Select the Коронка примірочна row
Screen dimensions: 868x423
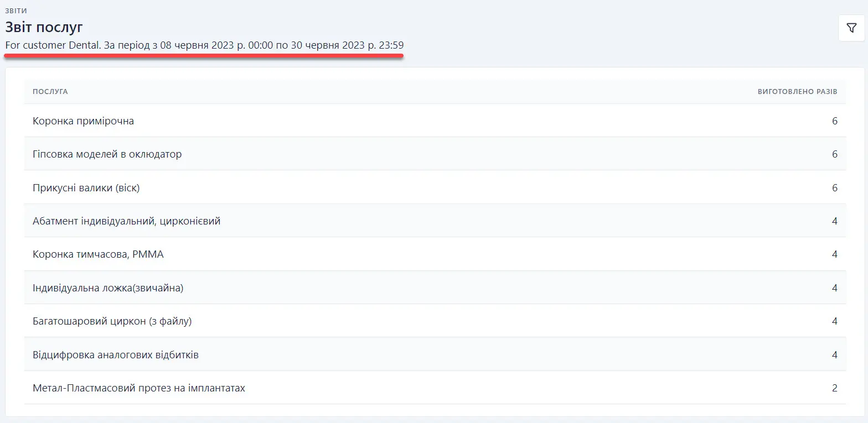pyautogui.click(x=435, y=121)
